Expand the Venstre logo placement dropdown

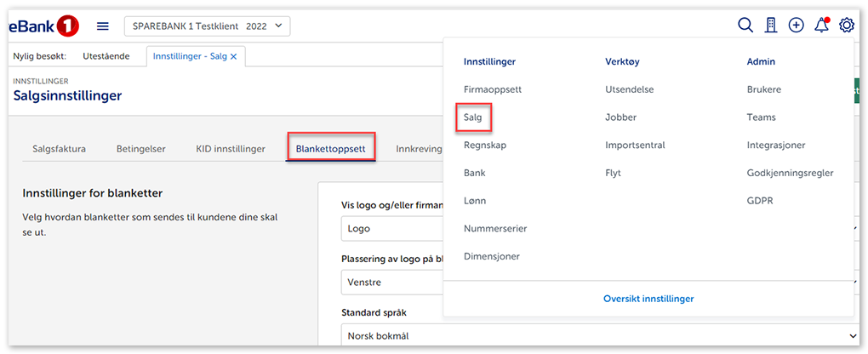pyautogui.click(x=391, y=282)
